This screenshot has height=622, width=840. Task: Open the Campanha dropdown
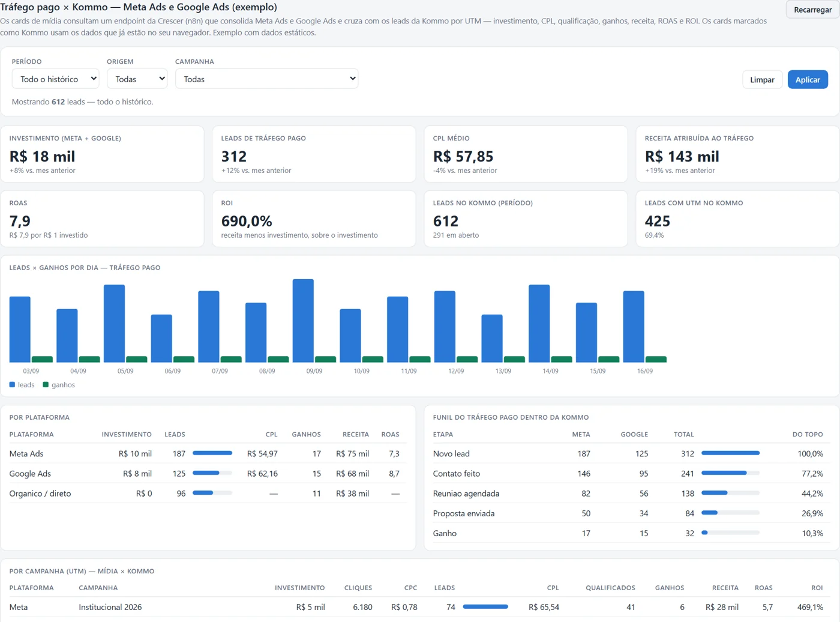(266, 79)
